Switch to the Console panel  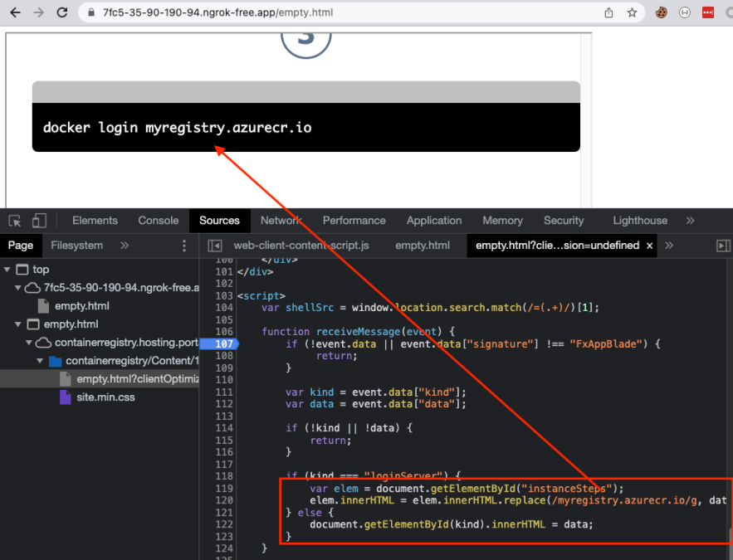(x=159, y=221)
